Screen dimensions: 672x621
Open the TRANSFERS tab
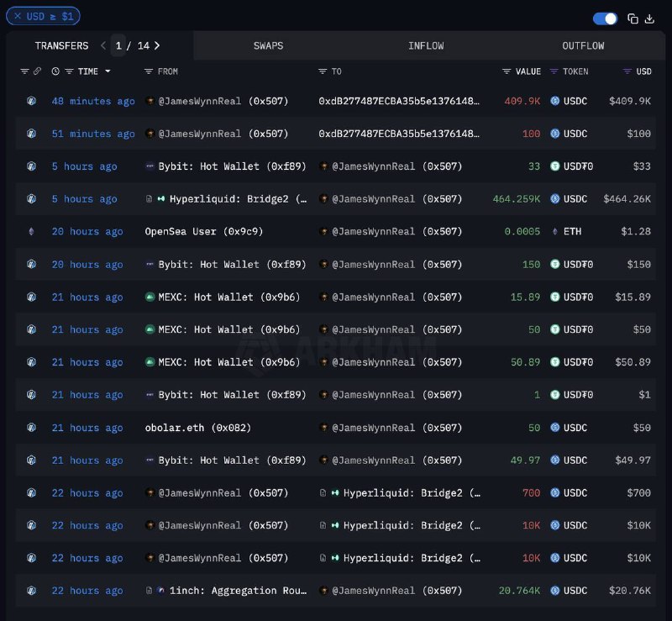click(x=61, y=45)
